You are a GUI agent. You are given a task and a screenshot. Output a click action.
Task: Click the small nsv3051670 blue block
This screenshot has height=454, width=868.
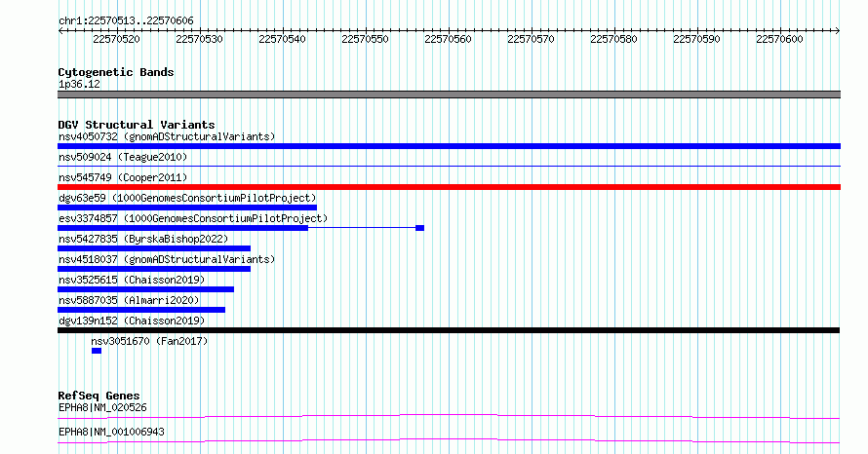click(x=97, y=351)
